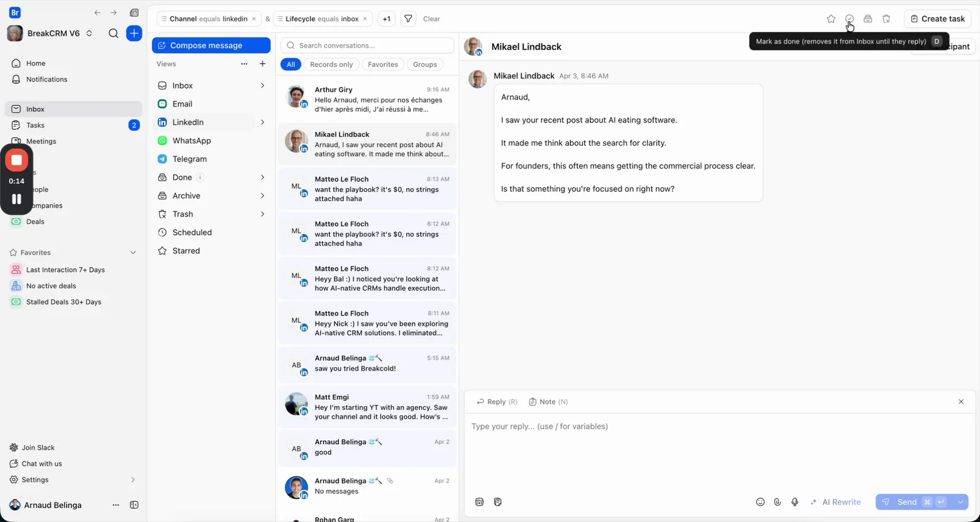Open the Views three-dot menu
Screen dimensions: 980x522
point(244,64)
